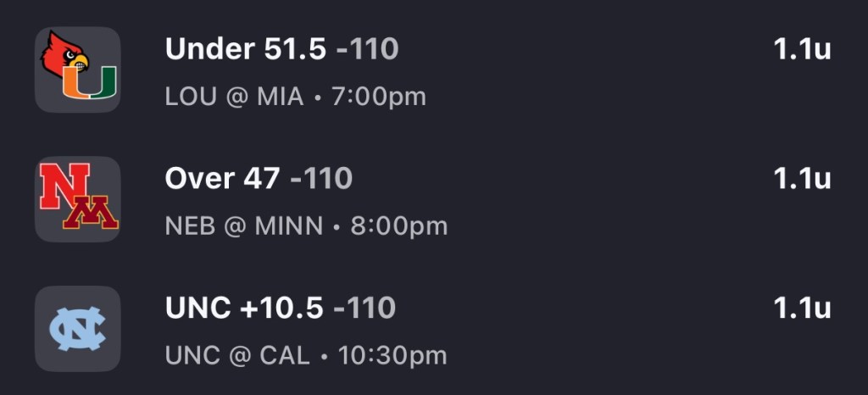868x395 pixels.
Task: Tap the Miami Hurricanes U logo
Action: click(x=91, y=81)
